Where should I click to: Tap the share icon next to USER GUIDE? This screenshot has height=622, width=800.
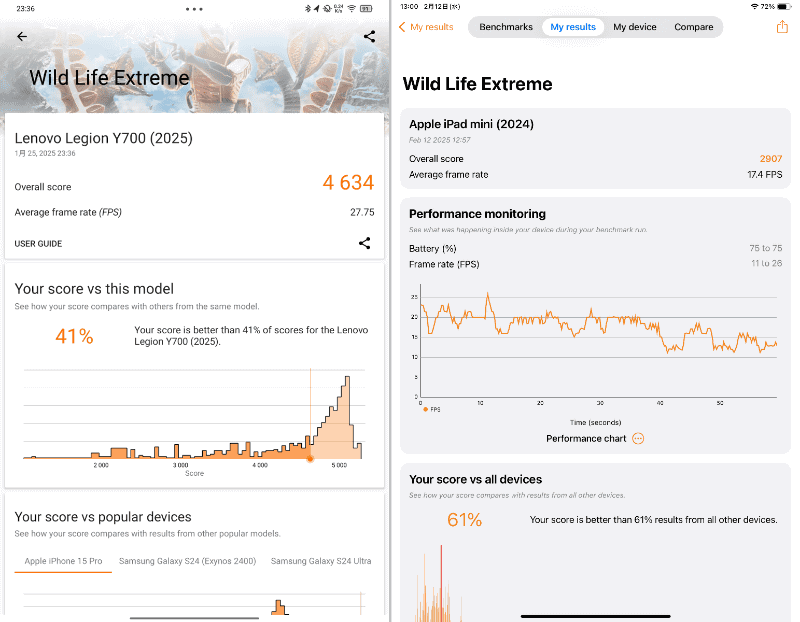click(365, 243)
